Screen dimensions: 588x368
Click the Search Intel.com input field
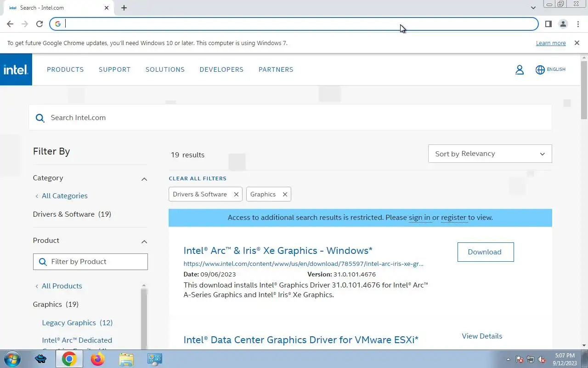click(x=290, y=118)
